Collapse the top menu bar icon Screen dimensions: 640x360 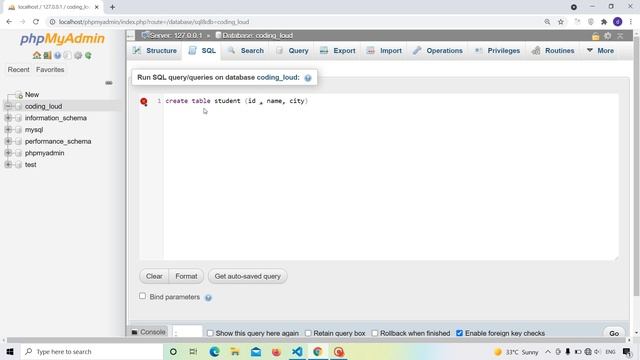[620, 36]
